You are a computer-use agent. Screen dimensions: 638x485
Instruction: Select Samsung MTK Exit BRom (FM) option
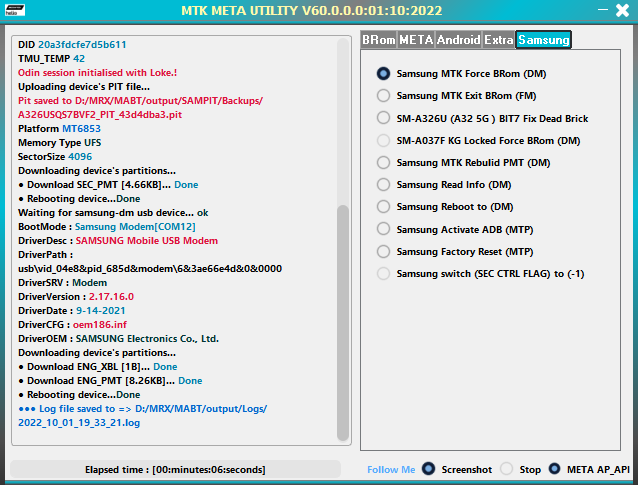click(457, 96)
